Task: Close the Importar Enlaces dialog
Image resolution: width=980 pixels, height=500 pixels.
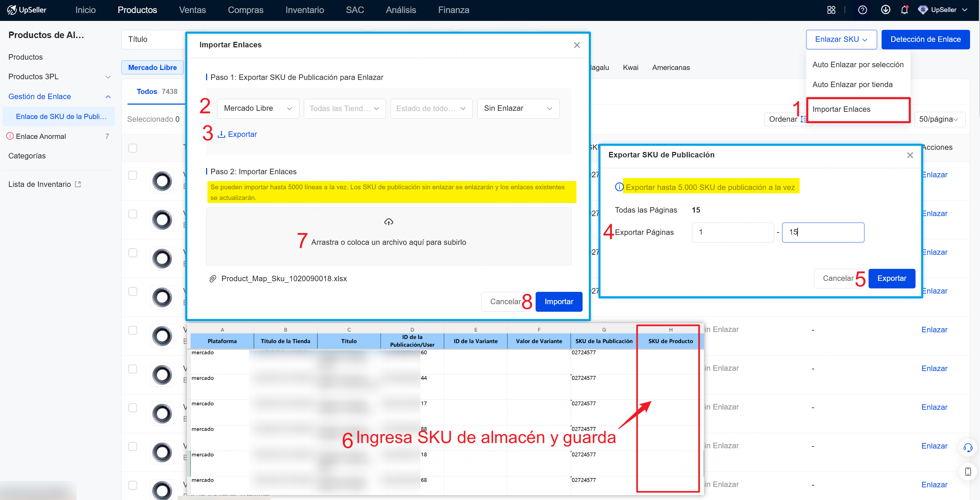Action: (x=577, y=45)
